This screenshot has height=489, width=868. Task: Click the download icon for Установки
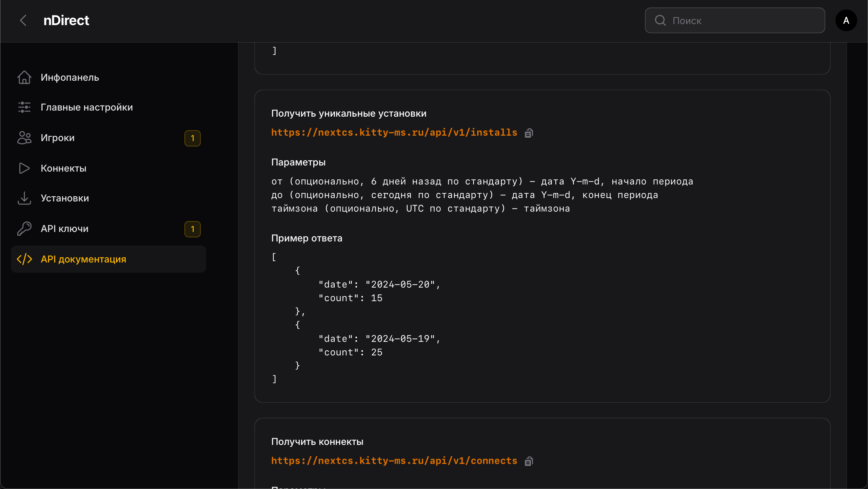24,198
